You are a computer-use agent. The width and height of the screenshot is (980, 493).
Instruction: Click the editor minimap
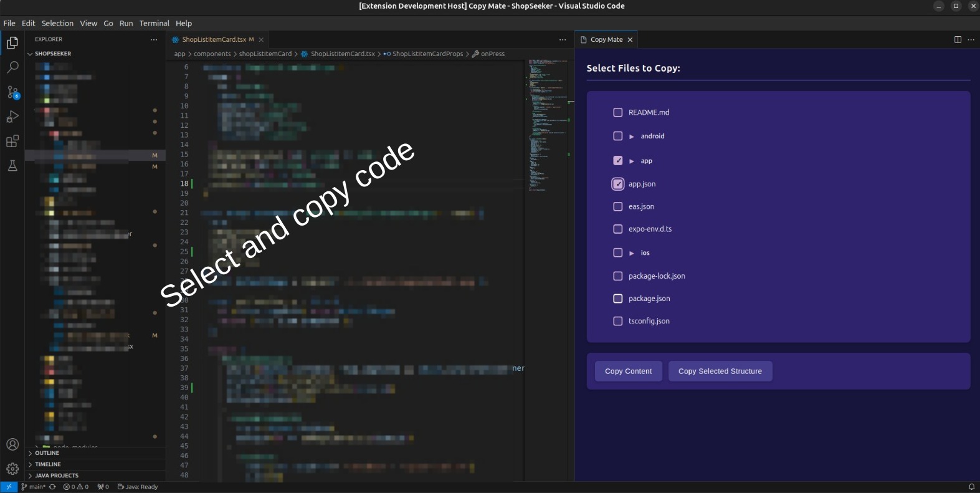(x=549, y=125)
